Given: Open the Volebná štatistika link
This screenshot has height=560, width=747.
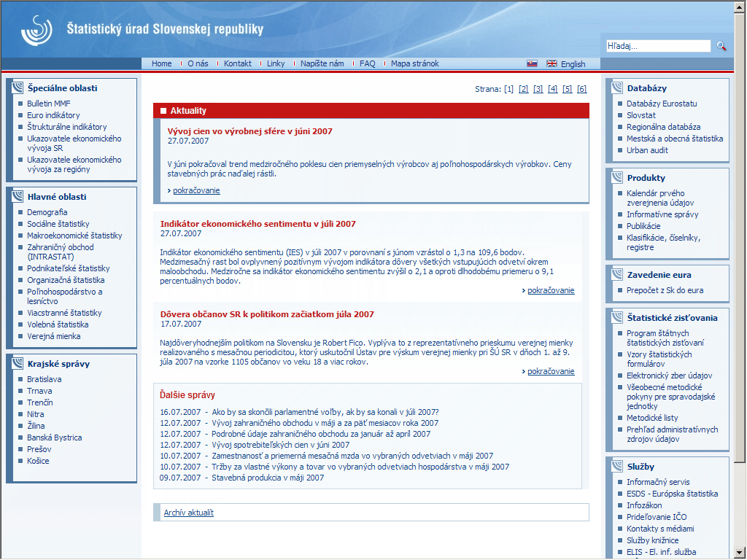Looking at the screenshot, I should pos(58,324).
